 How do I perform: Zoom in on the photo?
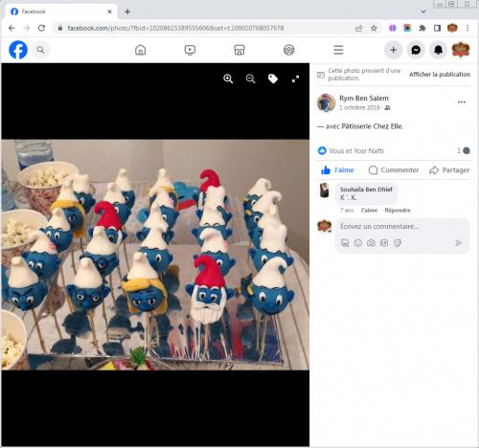tap(228, 78)
